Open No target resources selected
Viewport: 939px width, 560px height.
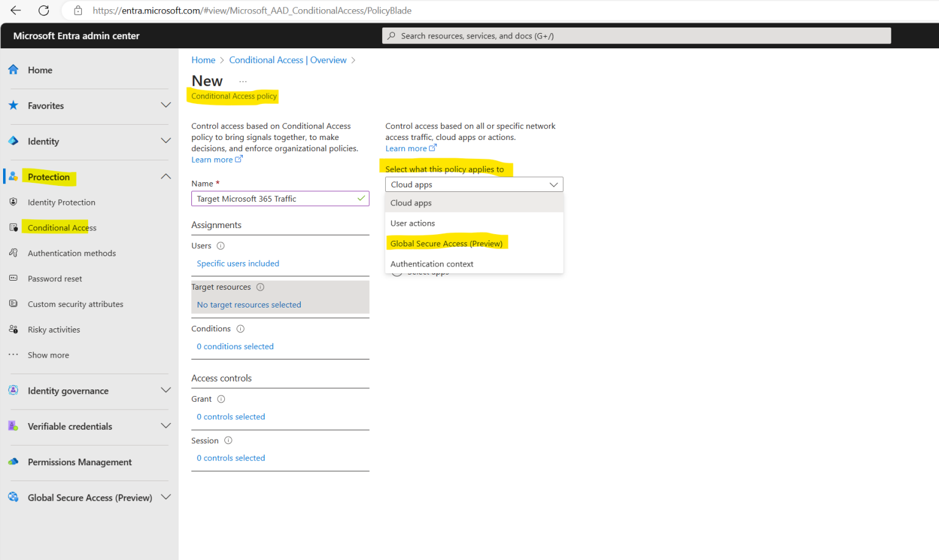[248, 304]
